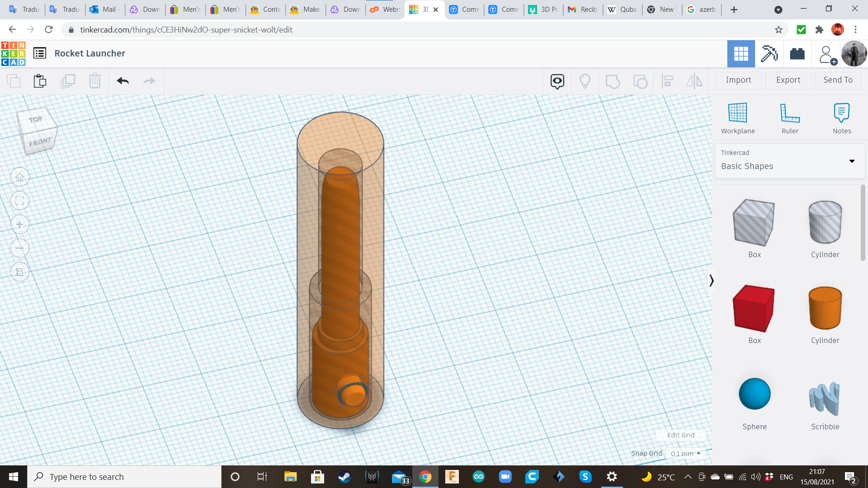Image resolution: width=868 pixels, height=488 pixels.
Task: Select the red solid Box shape
Action: pos(754,309)
